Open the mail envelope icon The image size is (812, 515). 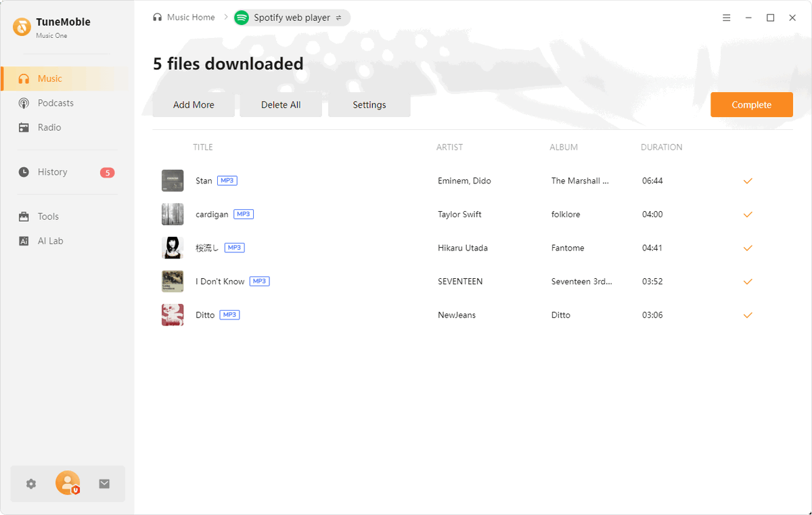(x=104, y=484)
